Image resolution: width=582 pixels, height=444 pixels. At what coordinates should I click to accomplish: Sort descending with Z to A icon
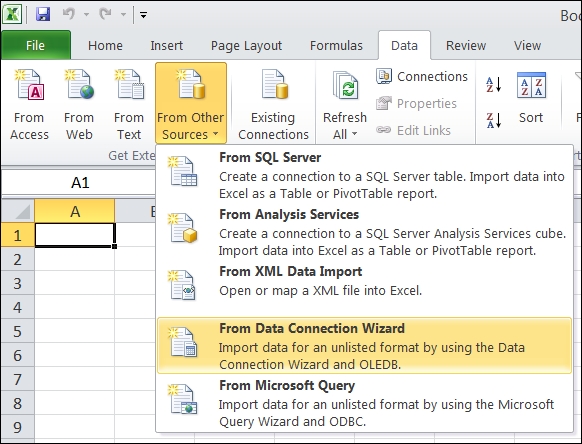tap(494, 120)
